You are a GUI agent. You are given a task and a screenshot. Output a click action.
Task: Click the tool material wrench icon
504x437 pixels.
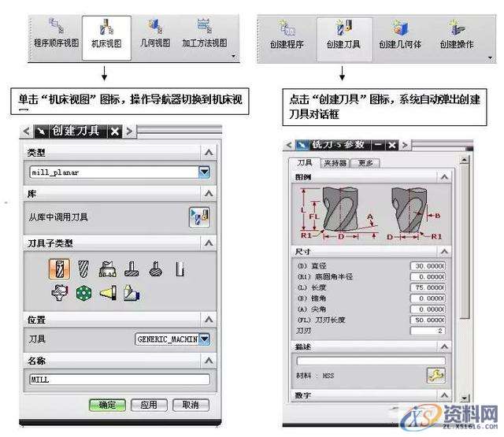point(435,376)
